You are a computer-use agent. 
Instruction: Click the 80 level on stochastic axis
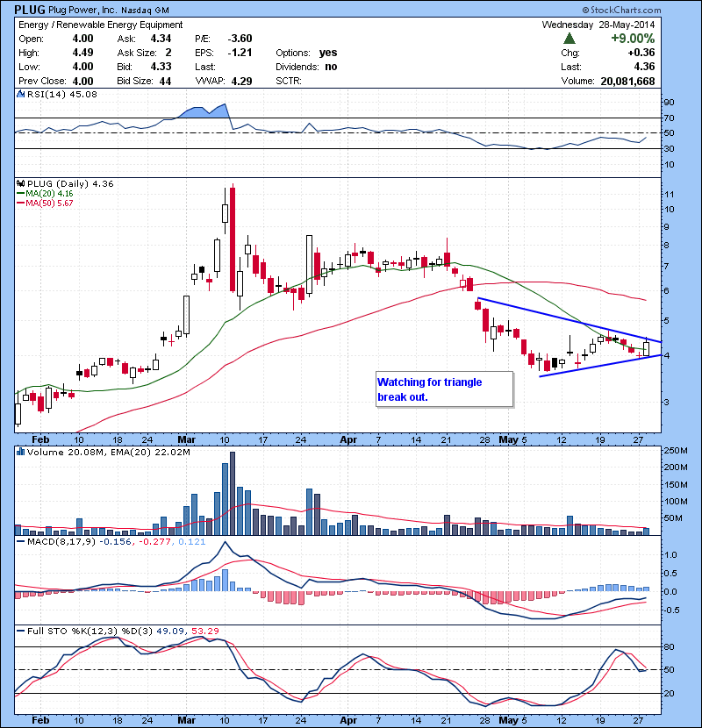[669, 646]
